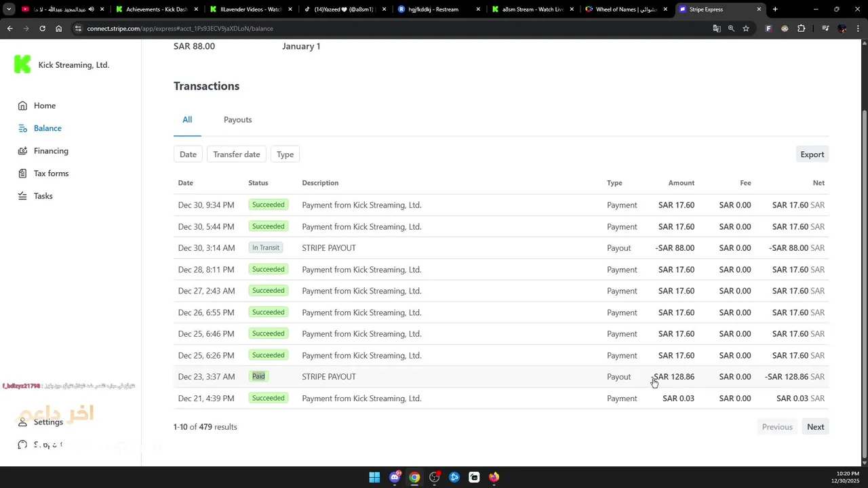Open the Dec 26, 6:55 PM payment row
The width and height of the screenshot is (868, 488).
501,312
